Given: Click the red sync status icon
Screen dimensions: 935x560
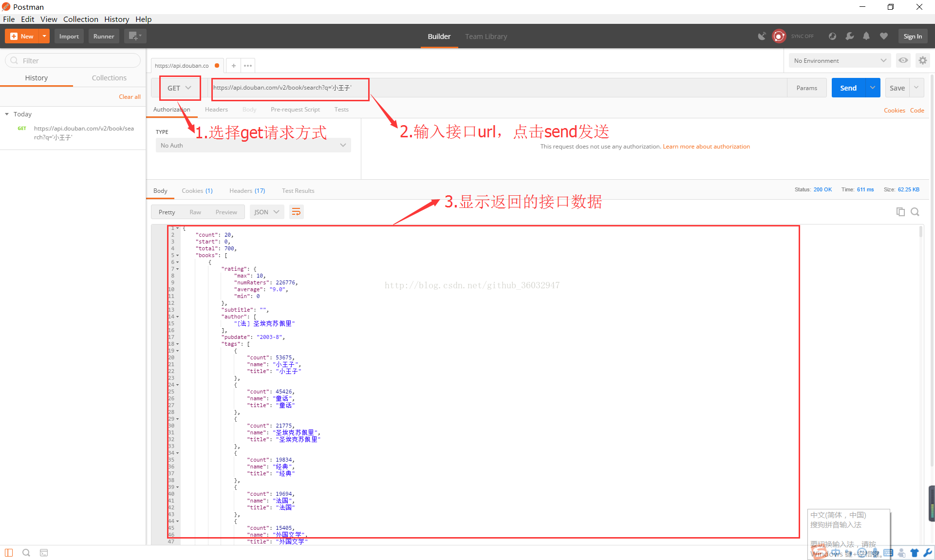Looking at the screenshot, I should [779, 36].
